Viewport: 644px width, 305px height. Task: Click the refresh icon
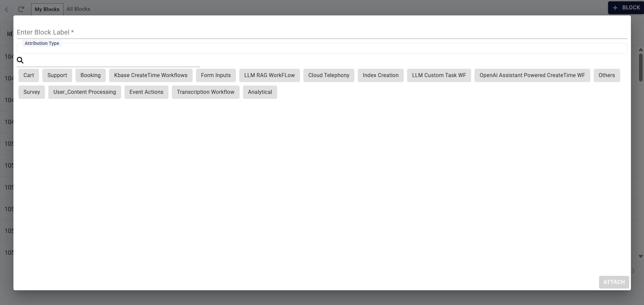click(21, 9)
